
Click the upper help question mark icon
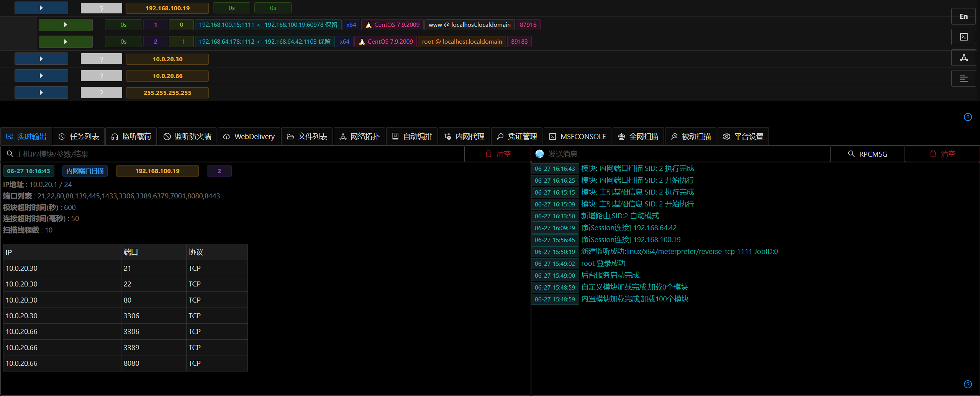tap(968, 117)
